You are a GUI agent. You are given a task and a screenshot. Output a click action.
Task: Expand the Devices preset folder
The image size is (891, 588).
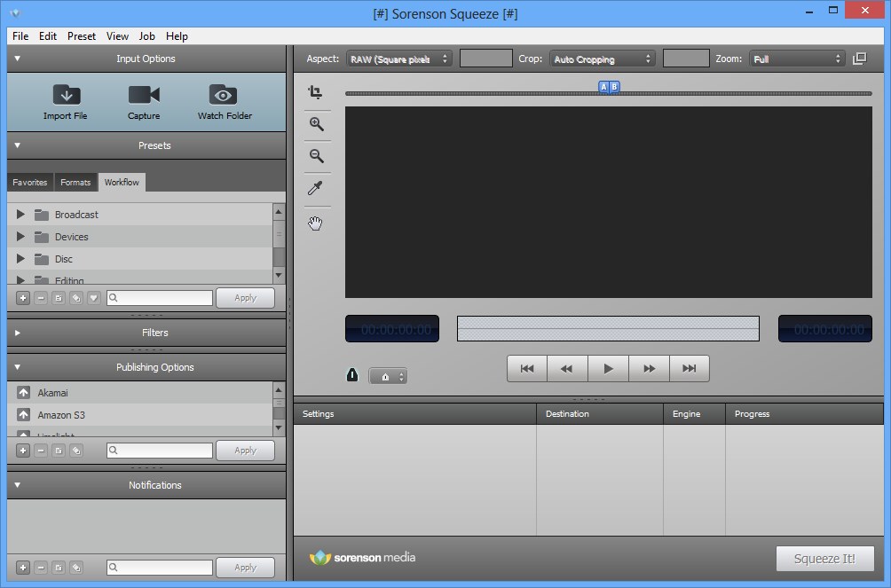click(x=20, y=236)
